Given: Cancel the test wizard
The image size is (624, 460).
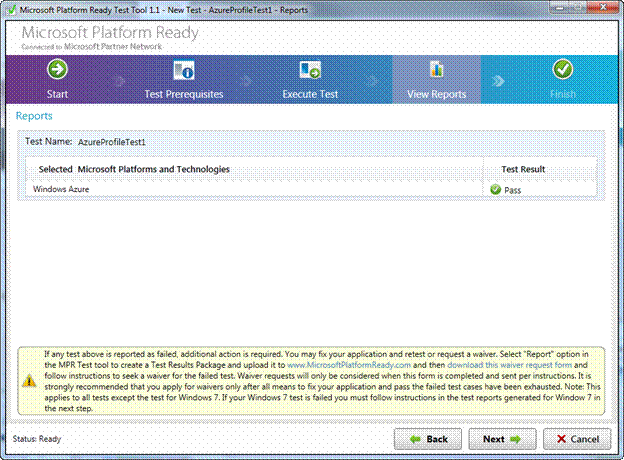Looking at the screenshot, I should [577, 439].
